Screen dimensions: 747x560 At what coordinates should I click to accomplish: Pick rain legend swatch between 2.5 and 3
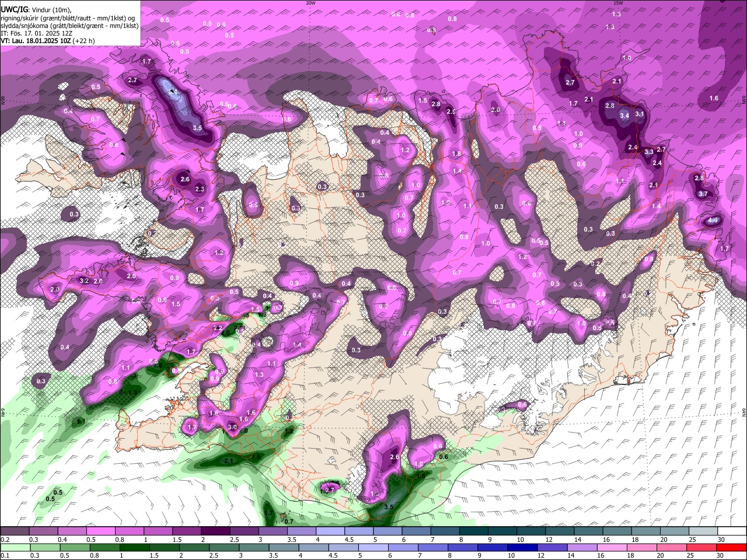224,548
